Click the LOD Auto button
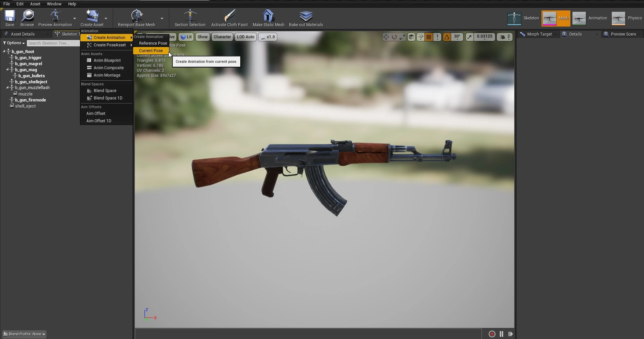 point(245,37)
